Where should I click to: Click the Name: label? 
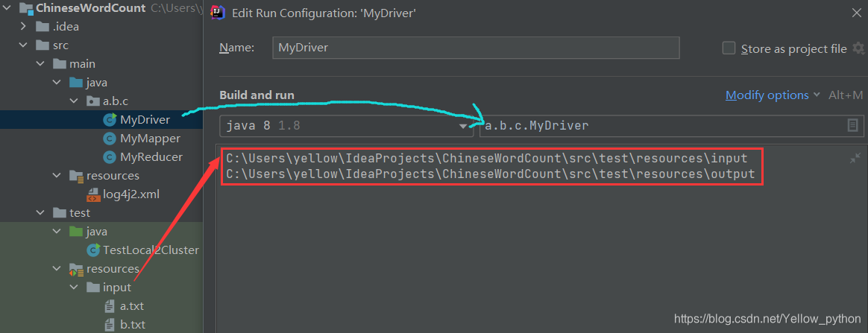[237, 48]
